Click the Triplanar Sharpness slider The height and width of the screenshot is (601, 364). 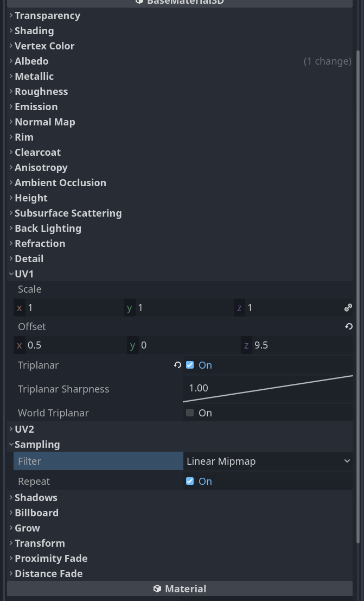(270, 388)
